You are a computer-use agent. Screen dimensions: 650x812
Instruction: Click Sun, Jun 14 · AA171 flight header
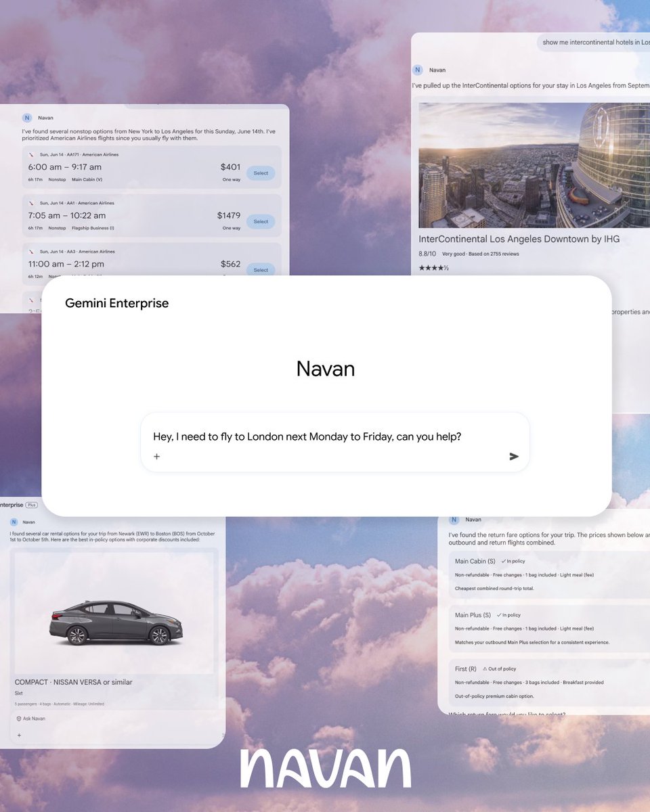[79, 155]
